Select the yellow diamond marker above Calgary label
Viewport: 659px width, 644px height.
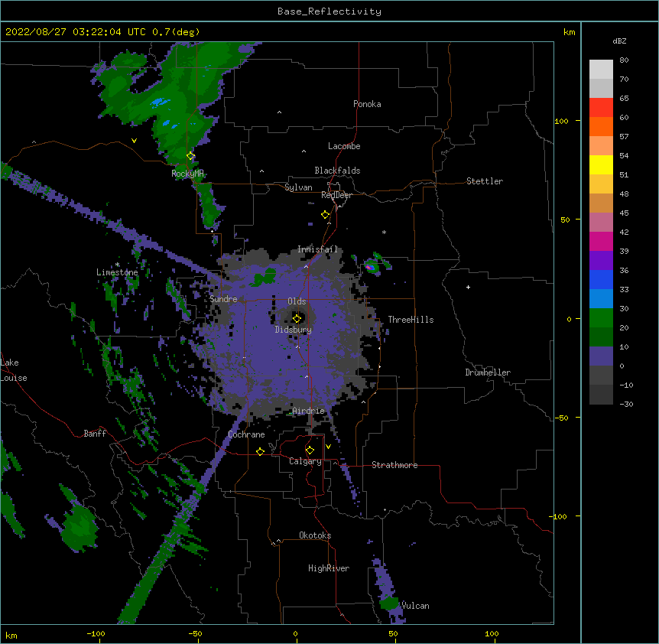[x=310, y=450]
